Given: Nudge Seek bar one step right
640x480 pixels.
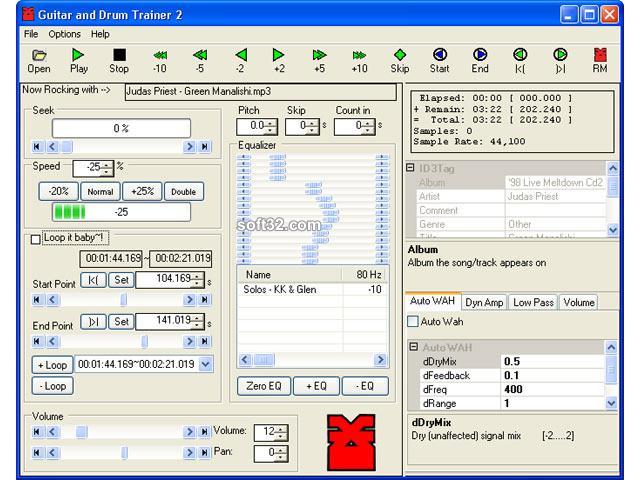Looking at the screenshot, I should pos(189,147).
